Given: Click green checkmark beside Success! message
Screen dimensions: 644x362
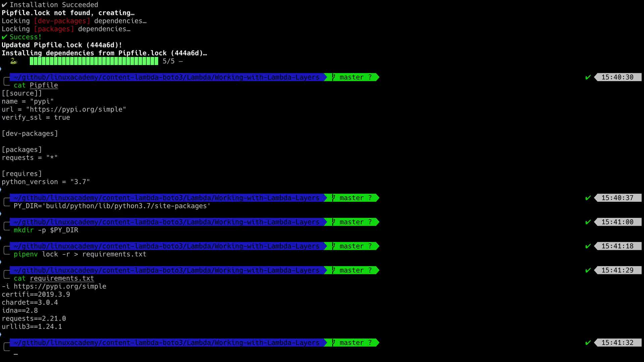Looking at the screenshot, I should pyautogui.click(x=4, y=37).
